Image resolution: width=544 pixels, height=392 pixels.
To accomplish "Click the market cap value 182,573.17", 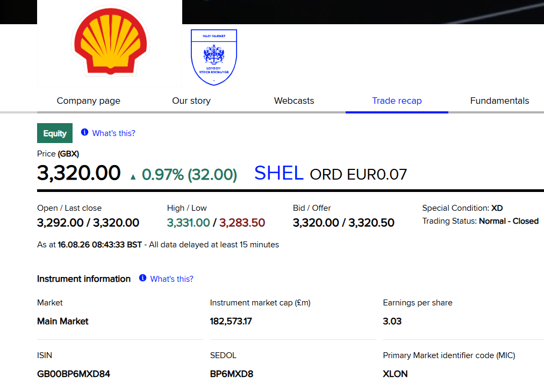I will point(231,321).
